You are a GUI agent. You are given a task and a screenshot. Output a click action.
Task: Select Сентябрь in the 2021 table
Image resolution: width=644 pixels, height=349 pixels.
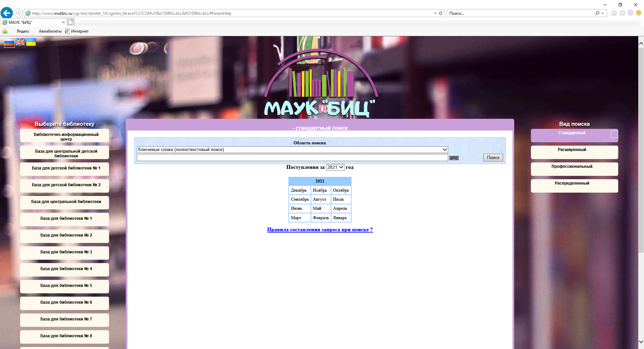(x=300, y=199)
